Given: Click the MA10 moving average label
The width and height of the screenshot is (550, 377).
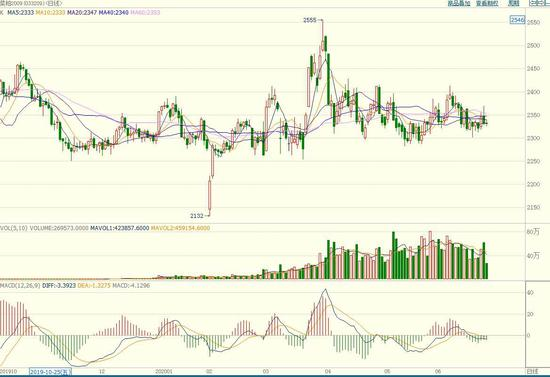Looking at the screenshot, I should coord(50,13).
